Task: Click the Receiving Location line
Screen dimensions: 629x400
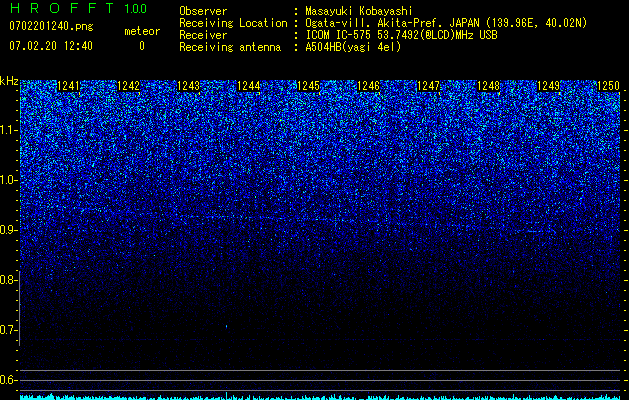Action: click(x=383, y=23)
